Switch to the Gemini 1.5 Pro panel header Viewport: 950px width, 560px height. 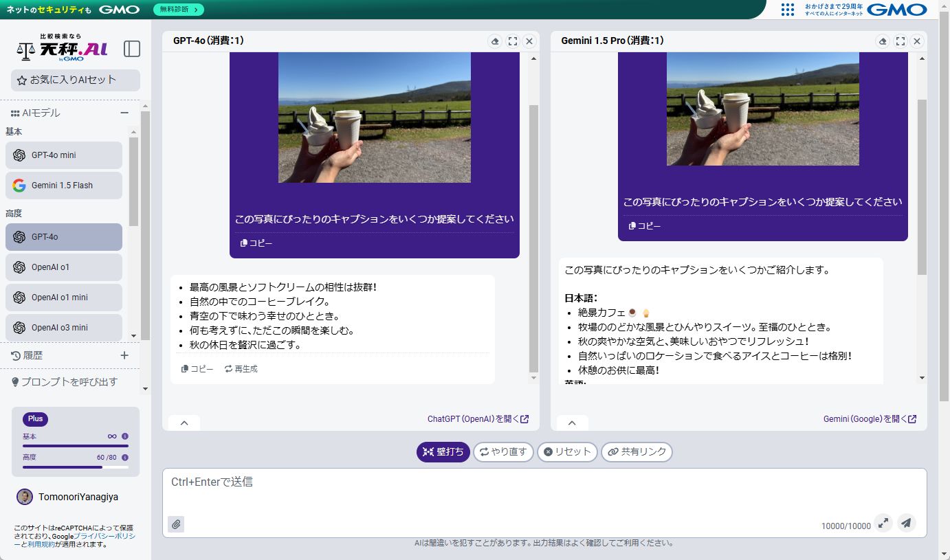[x=613, y=41]
